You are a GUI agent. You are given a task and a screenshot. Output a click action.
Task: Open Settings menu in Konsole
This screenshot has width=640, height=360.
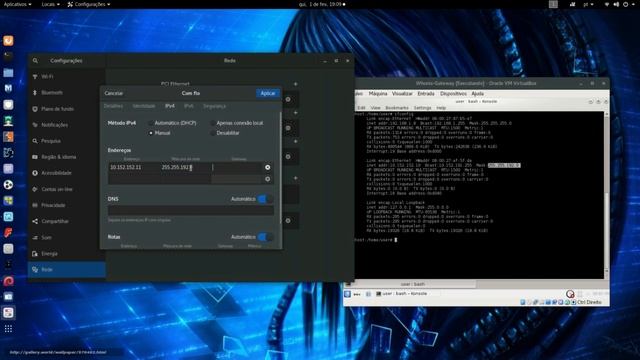422,108
